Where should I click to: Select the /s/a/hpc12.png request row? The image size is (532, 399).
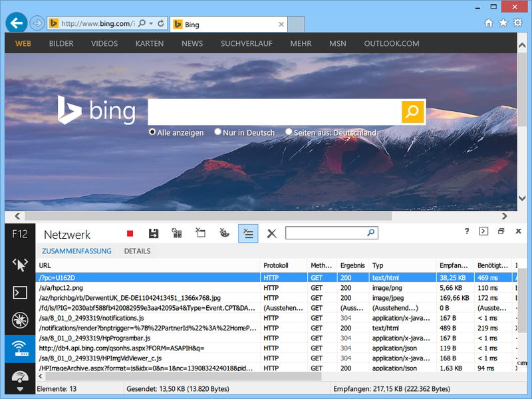click(276, 288)
